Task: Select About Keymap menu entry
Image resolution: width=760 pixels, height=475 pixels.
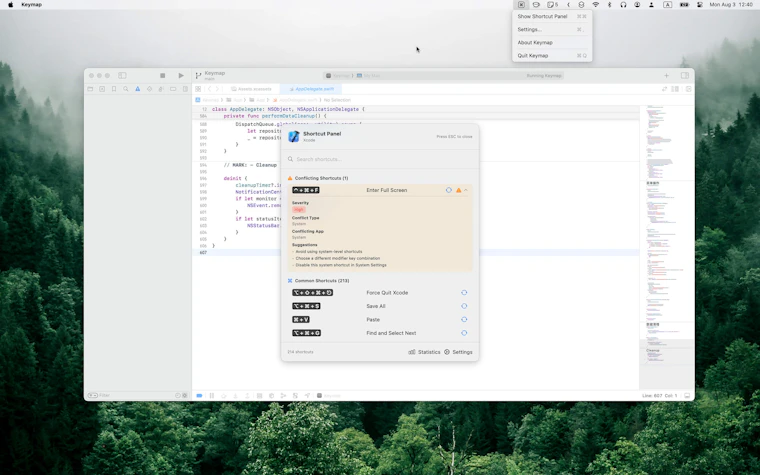Action: 552,42
